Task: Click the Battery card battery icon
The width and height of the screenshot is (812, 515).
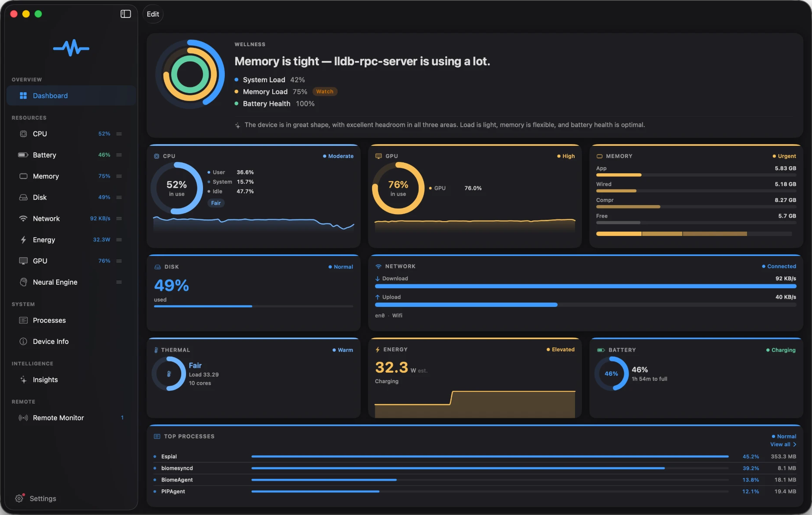Action: click(601, 350)
